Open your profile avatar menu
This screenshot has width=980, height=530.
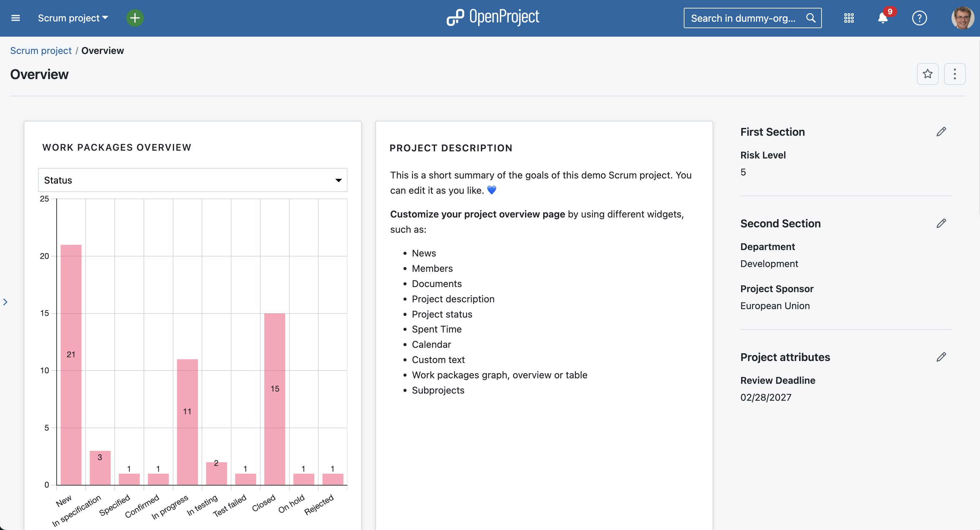(x=962, y=18)
